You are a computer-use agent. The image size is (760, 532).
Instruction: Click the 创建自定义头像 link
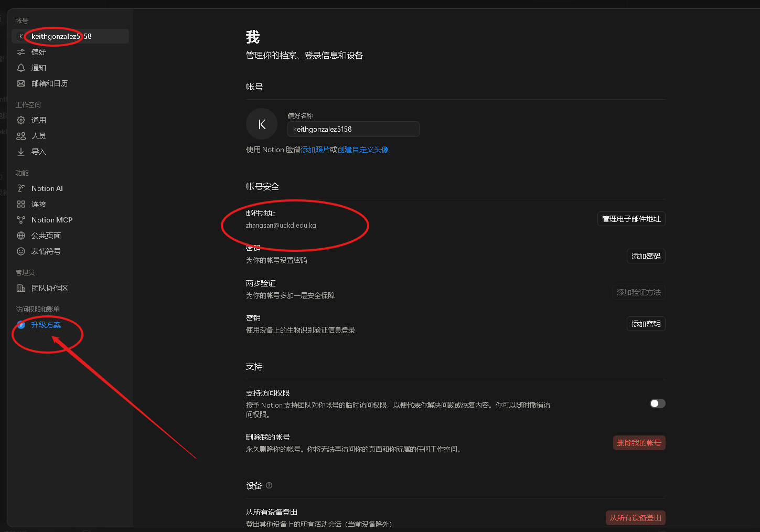click(363, 150)
